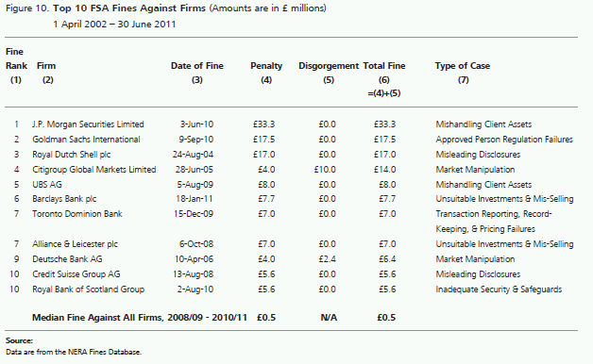Select the UBS AG firm cell
This screenshot has width=593, height=364.
click(x=47, y=185)
